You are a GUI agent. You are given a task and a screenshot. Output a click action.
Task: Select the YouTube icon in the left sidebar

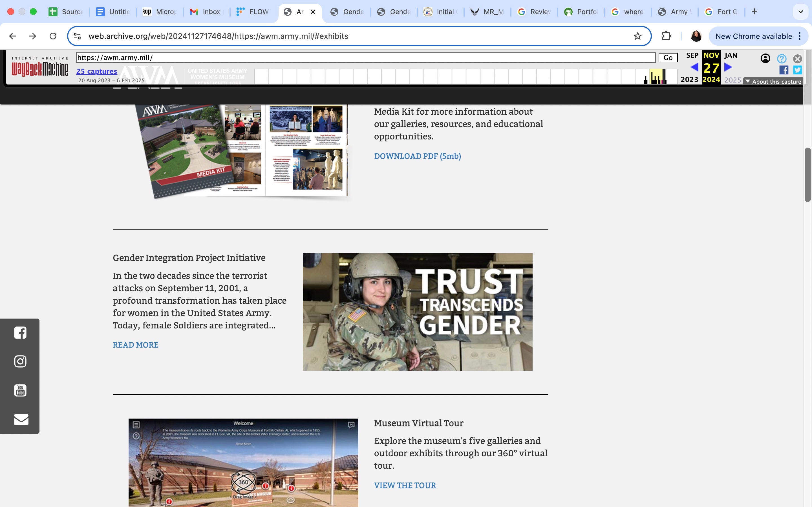coord(20,390)
